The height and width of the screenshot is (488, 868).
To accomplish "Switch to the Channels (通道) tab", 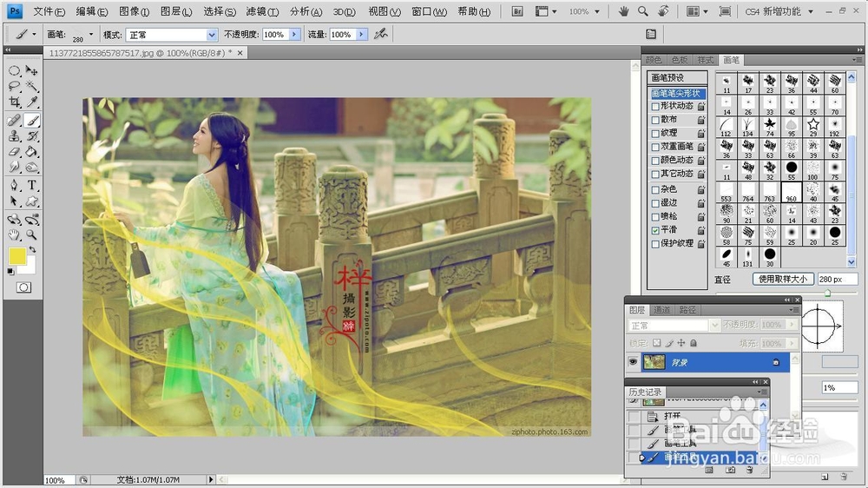I will point(661,310).
